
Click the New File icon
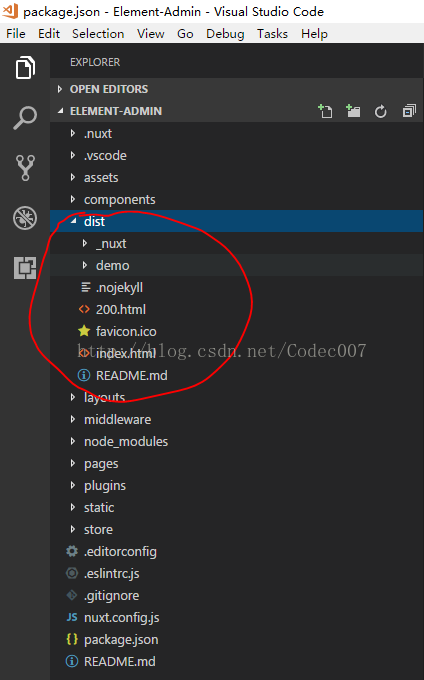point(325,111)
